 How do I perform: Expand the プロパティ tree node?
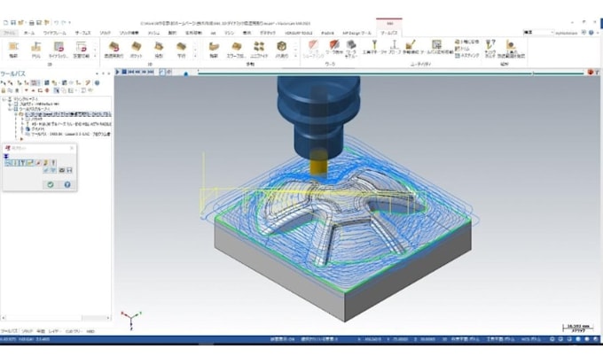(x=10, y=104)
